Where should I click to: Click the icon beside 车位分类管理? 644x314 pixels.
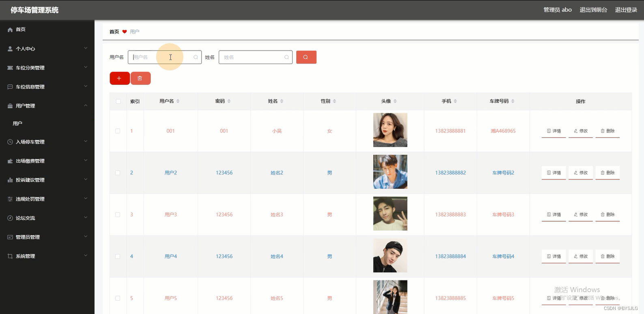tap(10, 68)
